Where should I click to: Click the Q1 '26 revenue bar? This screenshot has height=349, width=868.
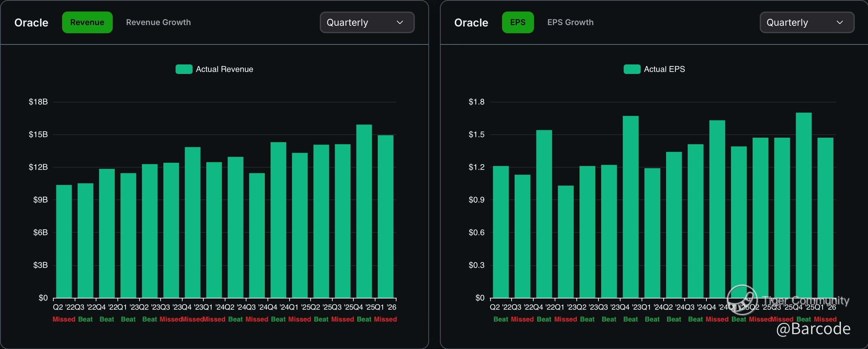click(x=385, y=217)
